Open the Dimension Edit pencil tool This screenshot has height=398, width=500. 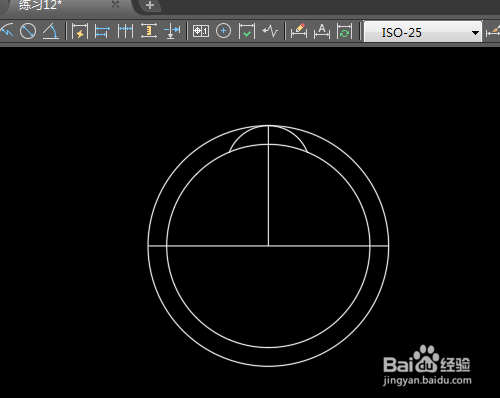point(299,31)
